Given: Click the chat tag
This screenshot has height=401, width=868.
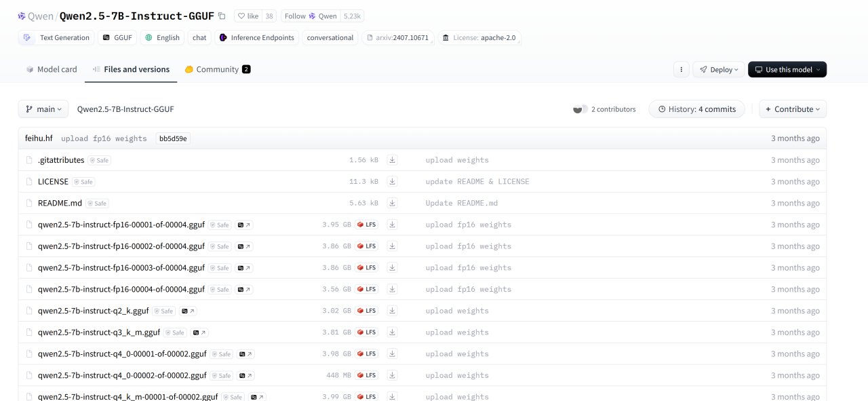Looking at the screenshot, I should (x=199, y=38).
